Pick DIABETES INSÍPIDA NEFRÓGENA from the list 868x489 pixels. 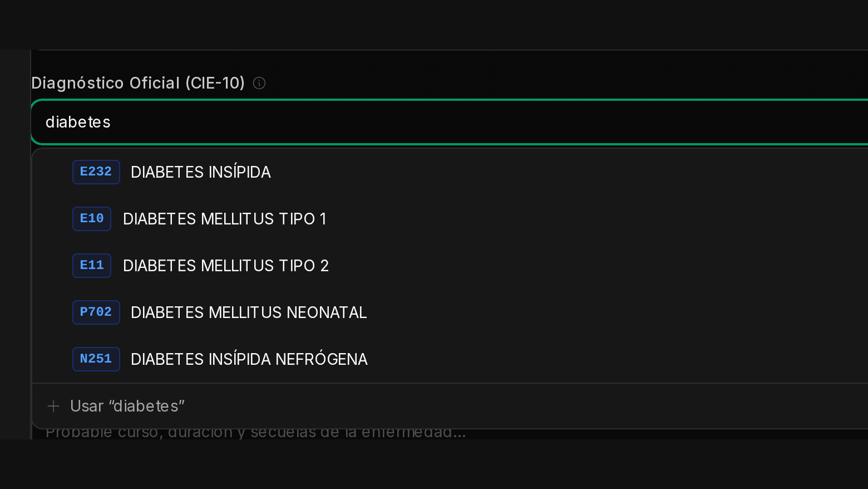tap(451, 359)
